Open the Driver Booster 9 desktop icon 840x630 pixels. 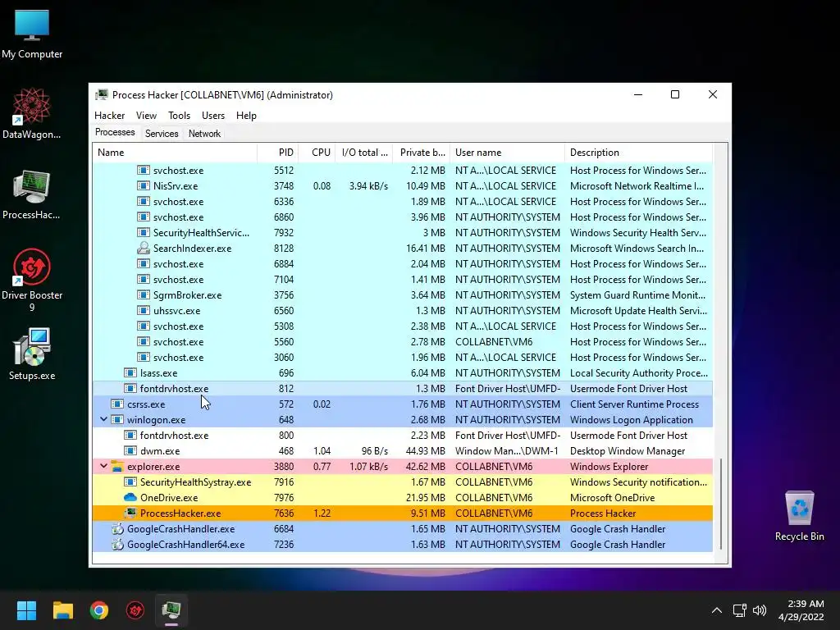pos(32,280)
